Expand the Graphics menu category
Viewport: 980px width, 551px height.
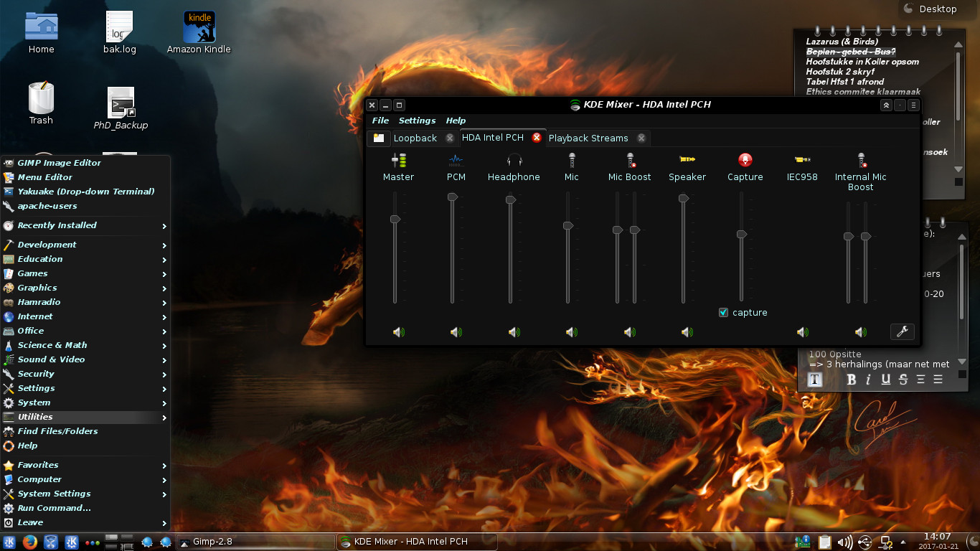click(37, 288)
